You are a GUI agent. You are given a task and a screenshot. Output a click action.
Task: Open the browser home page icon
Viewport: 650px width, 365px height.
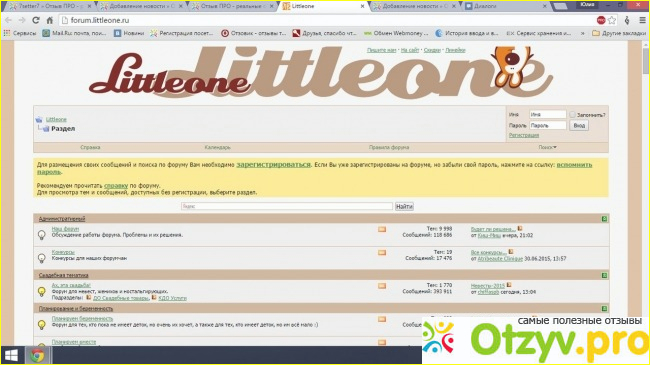tap(50, 20)
